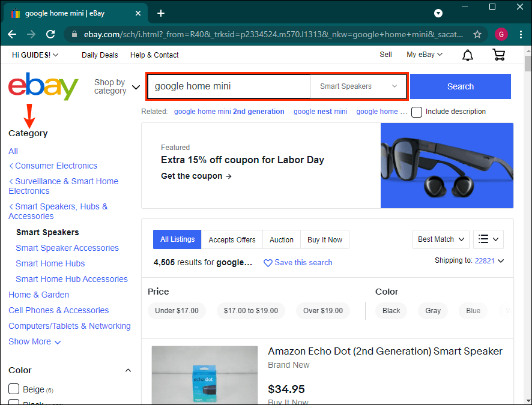Open Computers/Tablets & Networking category

(70, 326)
